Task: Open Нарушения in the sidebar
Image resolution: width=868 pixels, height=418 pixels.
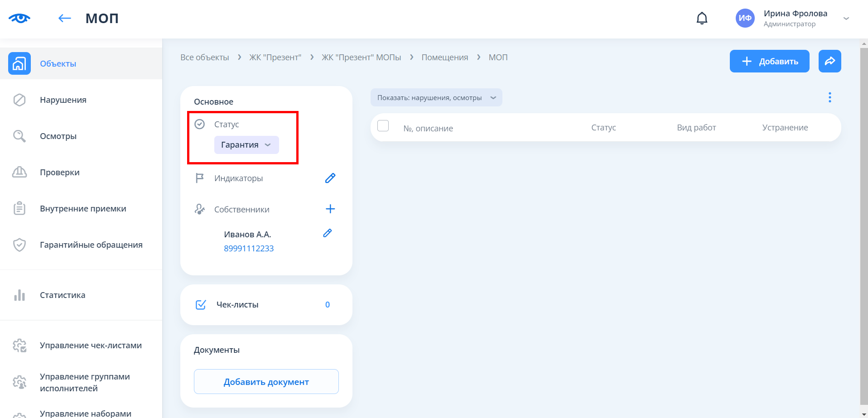Action: point(63,100)
